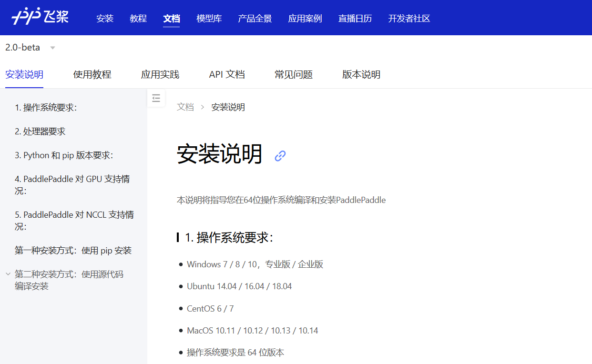
Task: Collapse the sidebar with the toggle icon
Action: 156,98
